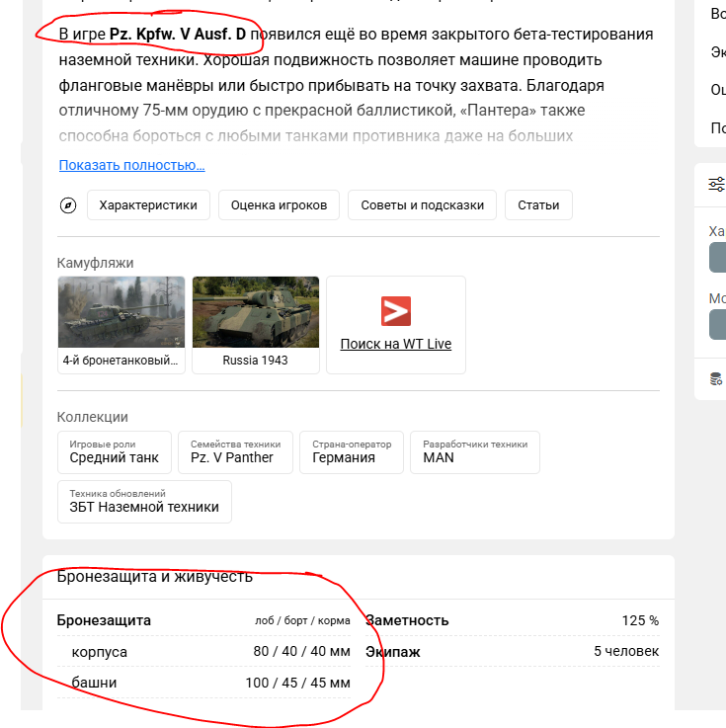Click the coins stack icon in sidebar

pos(716,379)
